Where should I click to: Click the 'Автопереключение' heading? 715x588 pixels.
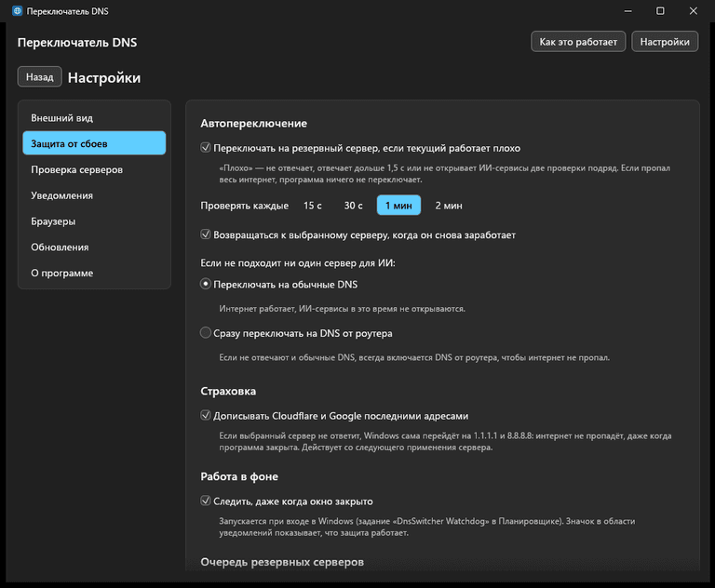254,124
